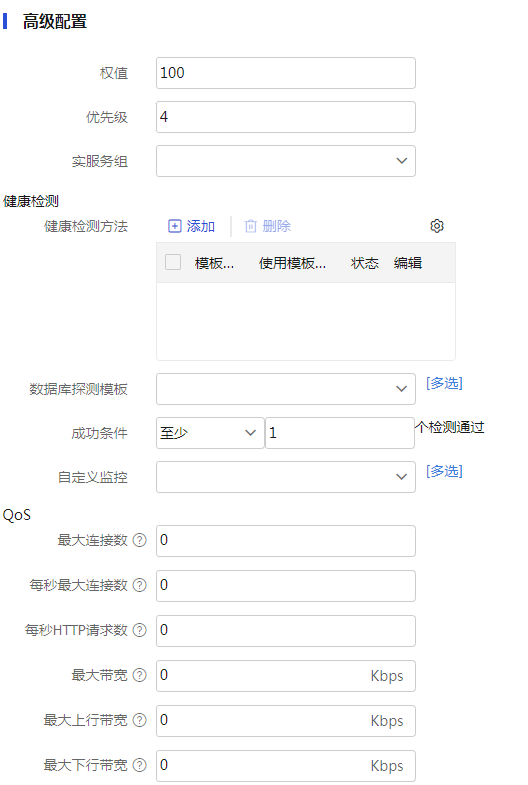Sort by the 状态 column header
Screen dimensions: 528x785
tap(365, 263)
